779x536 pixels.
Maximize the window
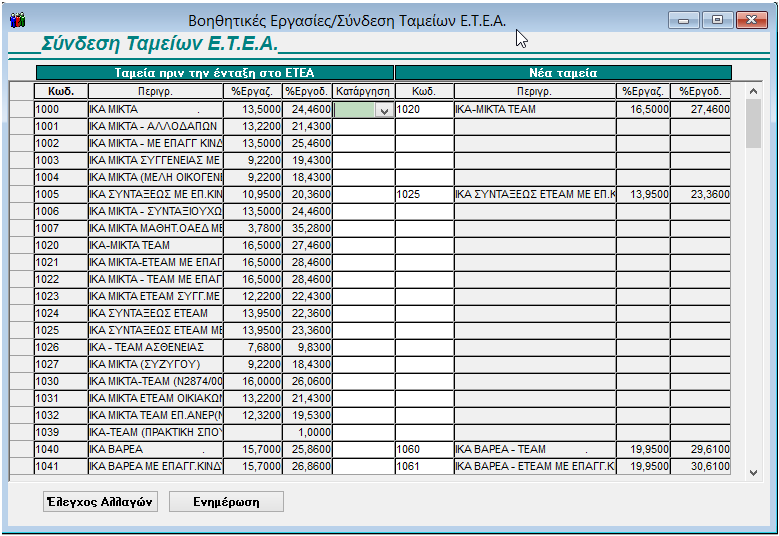tap(717, 20)
